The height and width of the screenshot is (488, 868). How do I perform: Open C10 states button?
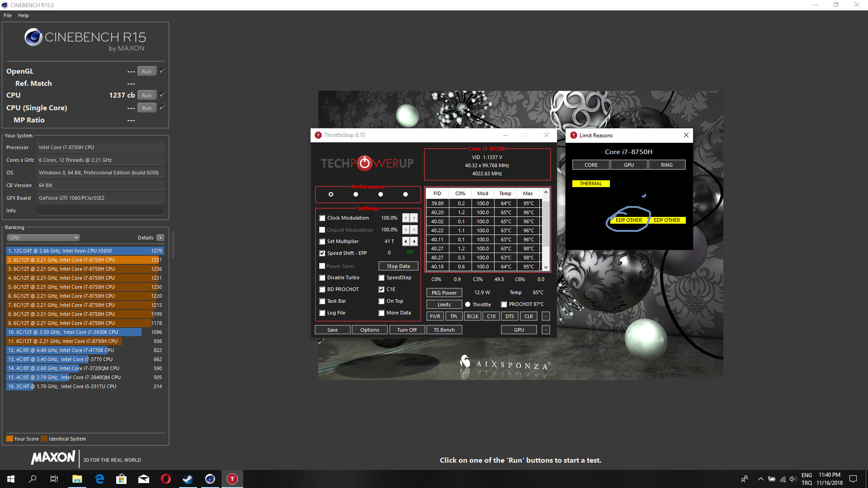491,316
